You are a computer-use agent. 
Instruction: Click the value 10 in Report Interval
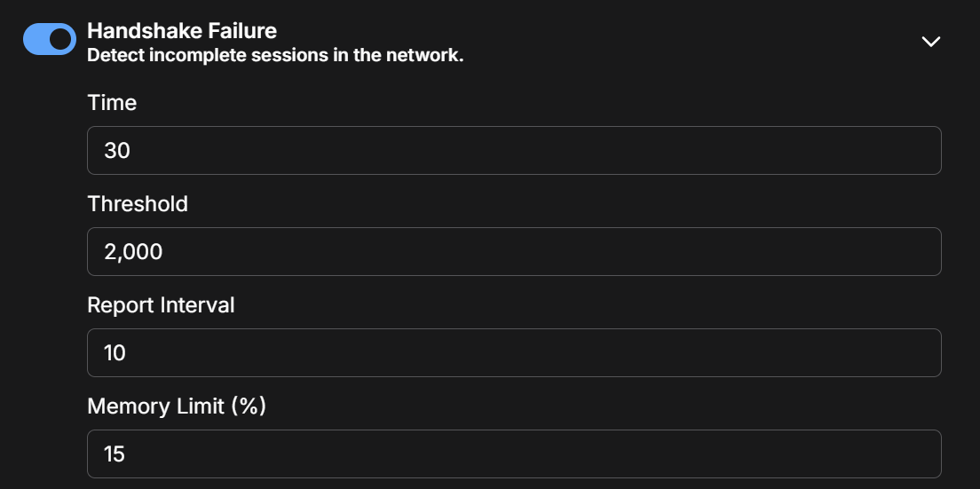point(115,353)
